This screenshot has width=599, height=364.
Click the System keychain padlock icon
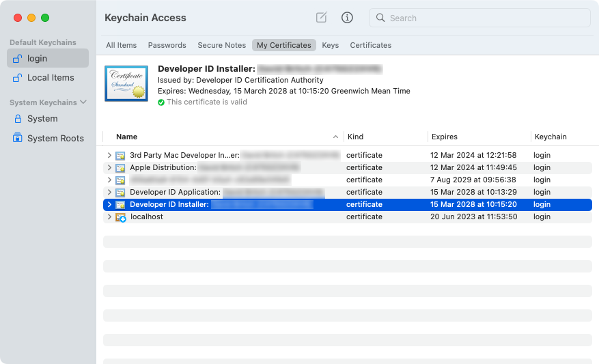point(18,118)
